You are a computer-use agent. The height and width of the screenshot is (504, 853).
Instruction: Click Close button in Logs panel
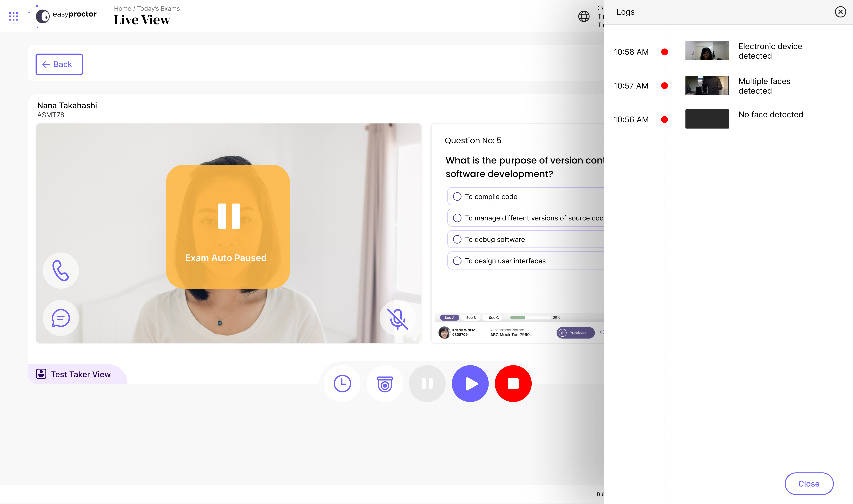point(808,484)
